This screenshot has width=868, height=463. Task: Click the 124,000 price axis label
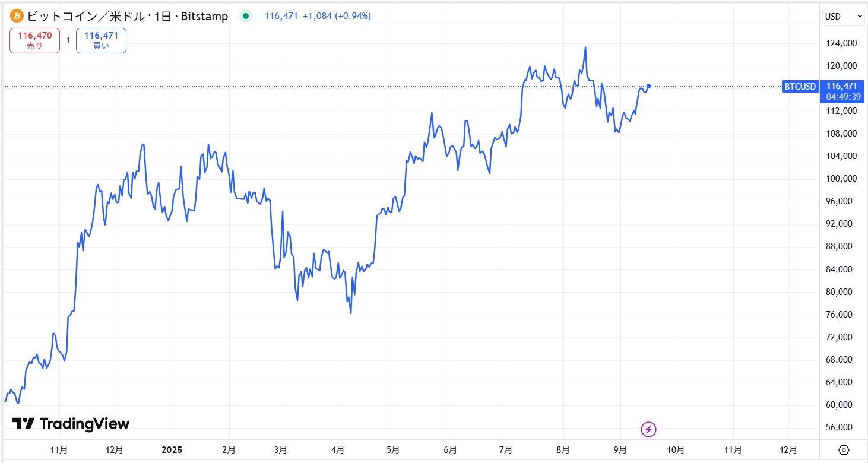click(840, 43)
